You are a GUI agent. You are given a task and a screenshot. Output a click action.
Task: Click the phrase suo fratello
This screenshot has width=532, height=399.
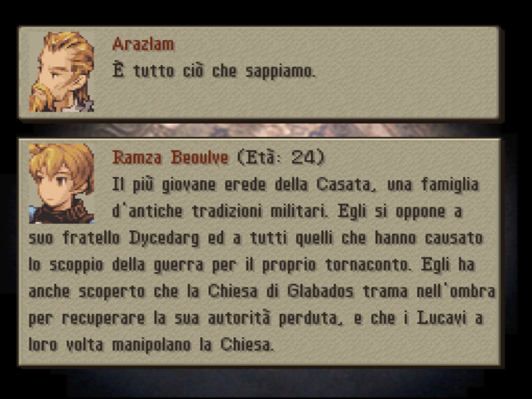(74, 238)
